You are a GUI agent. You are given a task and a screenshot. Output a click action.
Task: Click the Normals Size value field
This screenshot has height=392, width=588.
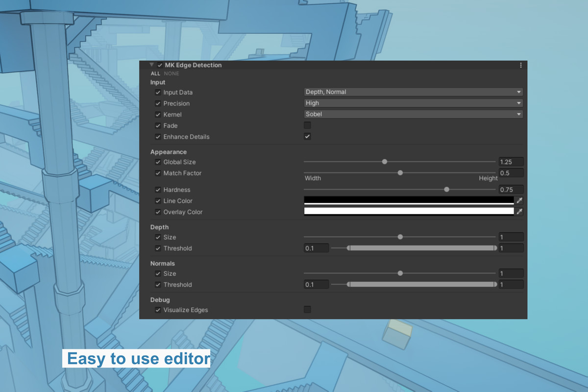511,273
